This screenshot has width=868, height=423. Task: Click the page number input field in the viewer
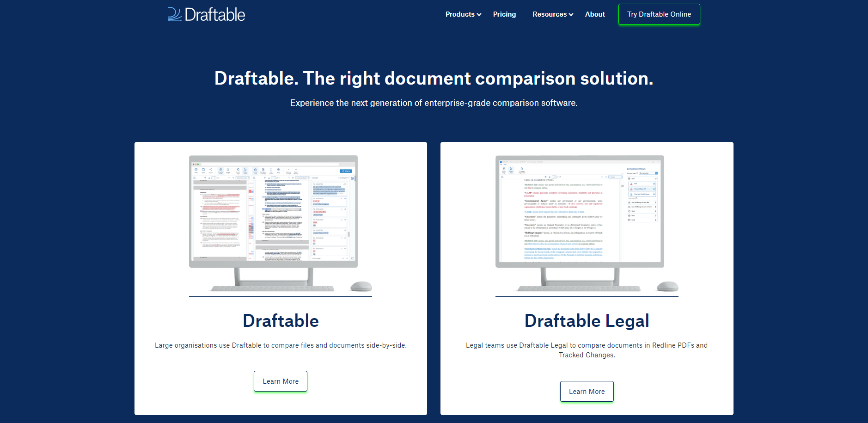(214, 178)
